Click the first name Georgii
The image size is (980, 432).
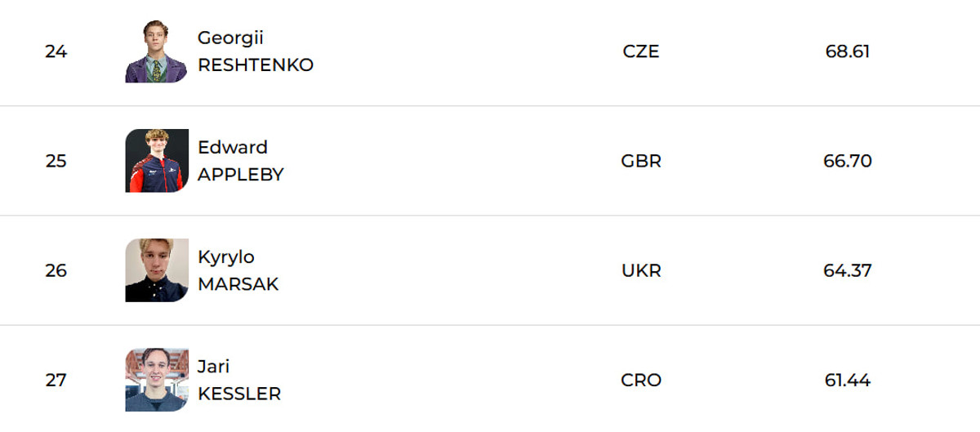tap(230, 38)
